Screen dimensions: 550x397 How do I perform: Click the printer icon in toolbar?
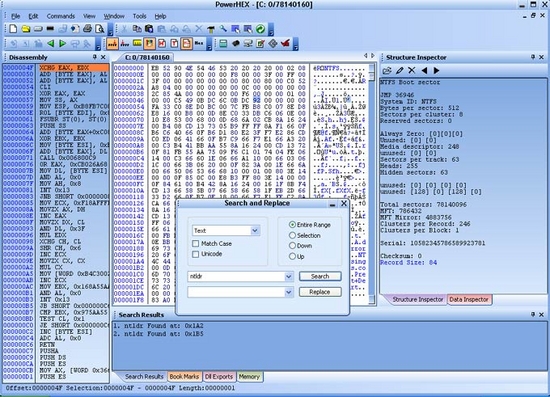tap(87, 29)
